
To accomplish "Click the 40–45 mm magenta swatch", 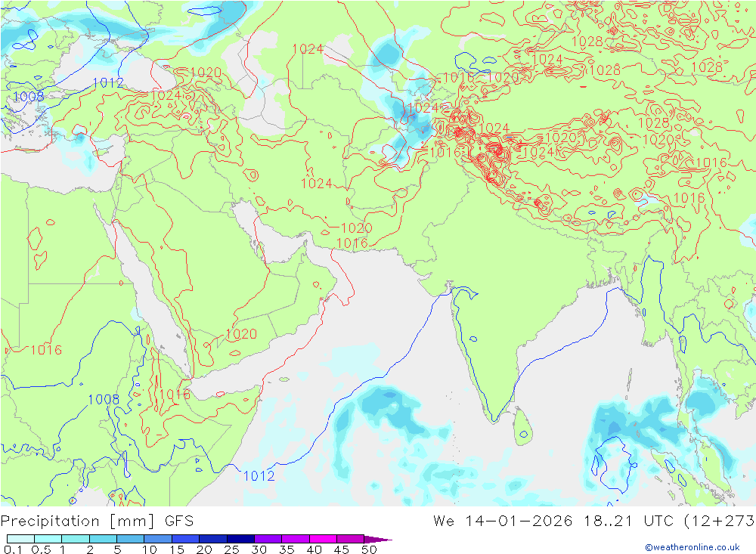I will [323, 539].
